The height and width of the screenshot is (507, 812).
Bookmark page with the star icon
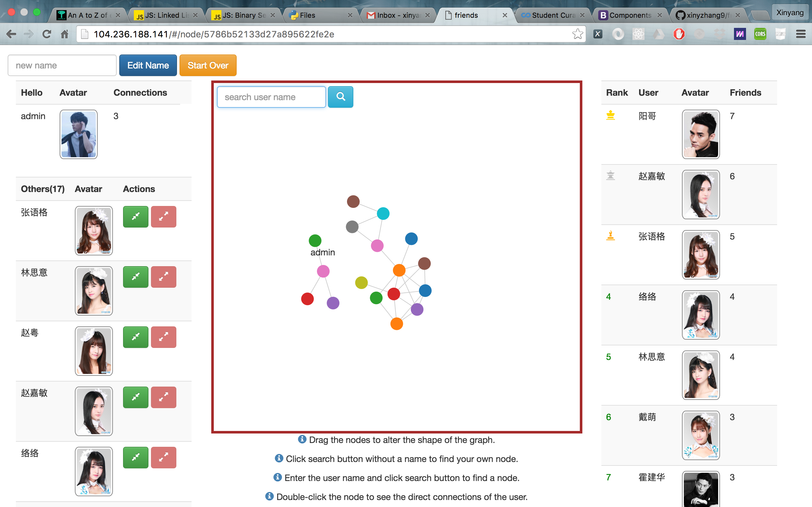tap(578, 34)
